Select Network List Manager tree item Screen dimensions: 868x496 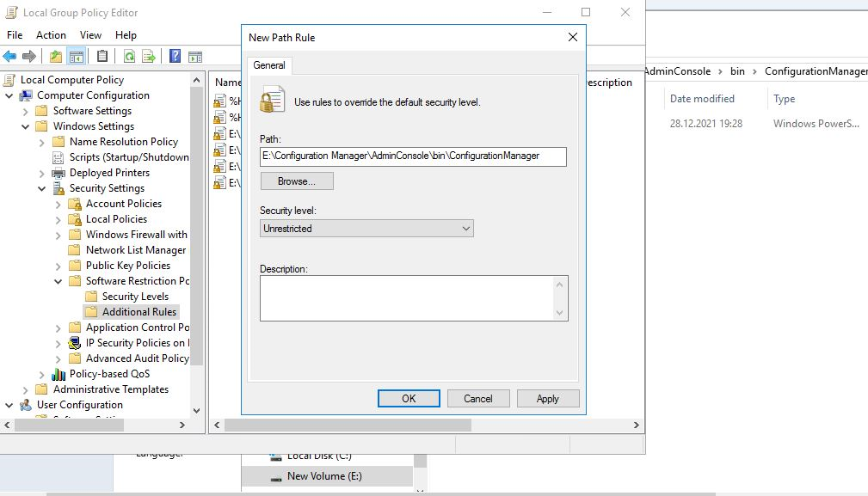pos(136,250)
